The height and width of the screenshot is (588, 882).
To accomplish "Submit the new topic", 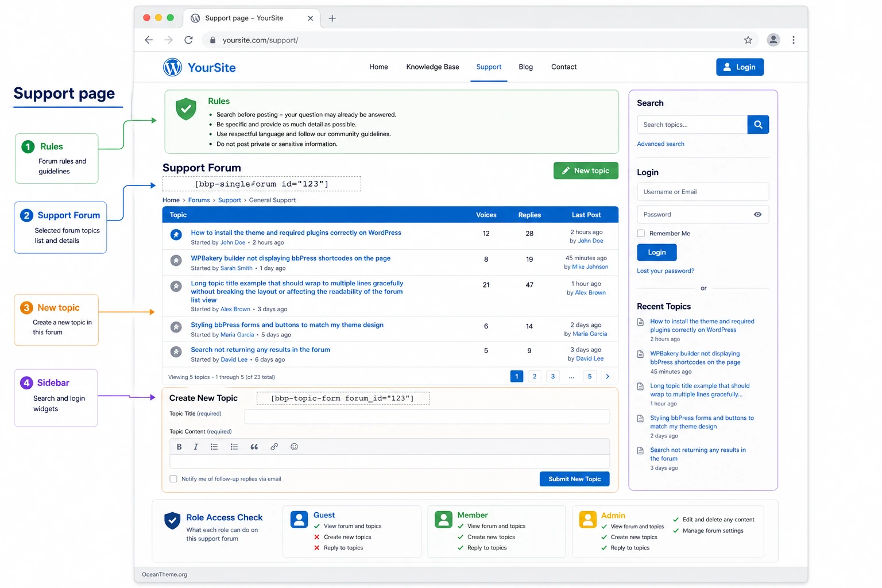I will [574, 479].
